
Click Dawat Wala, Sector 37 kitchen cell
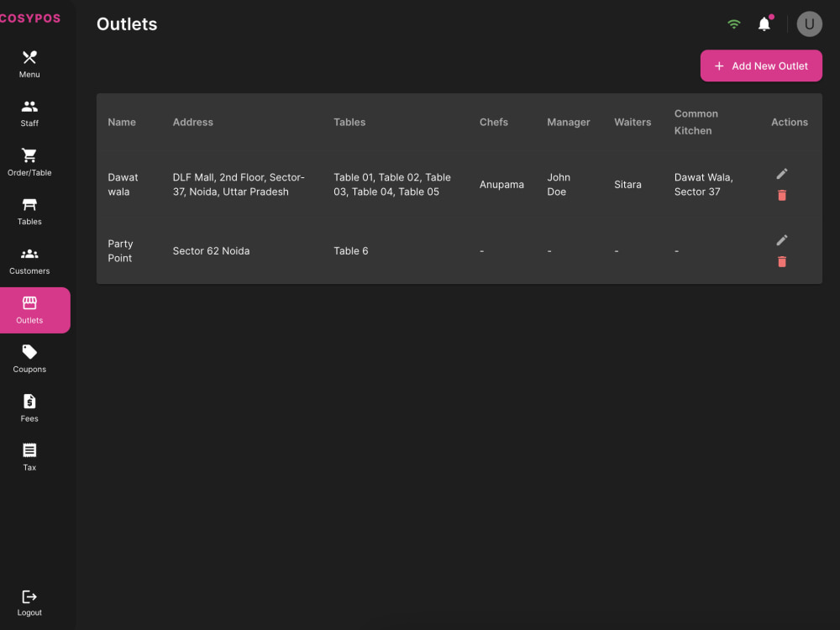(x=703, y=184)
